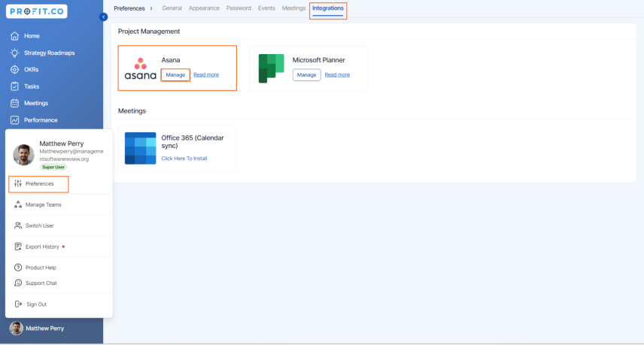
Task: Open Manage Teams from the user menu
Action: [x=43, y=204]
